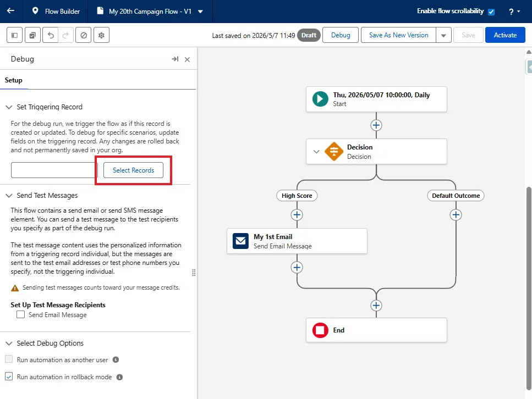Go back with the arrow icon
The image size is (532, 399).
pos(10,11)
